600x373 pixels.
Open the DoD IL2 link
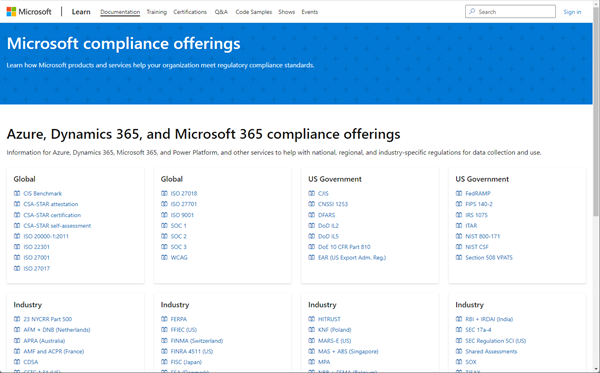[x=328, y=226]
